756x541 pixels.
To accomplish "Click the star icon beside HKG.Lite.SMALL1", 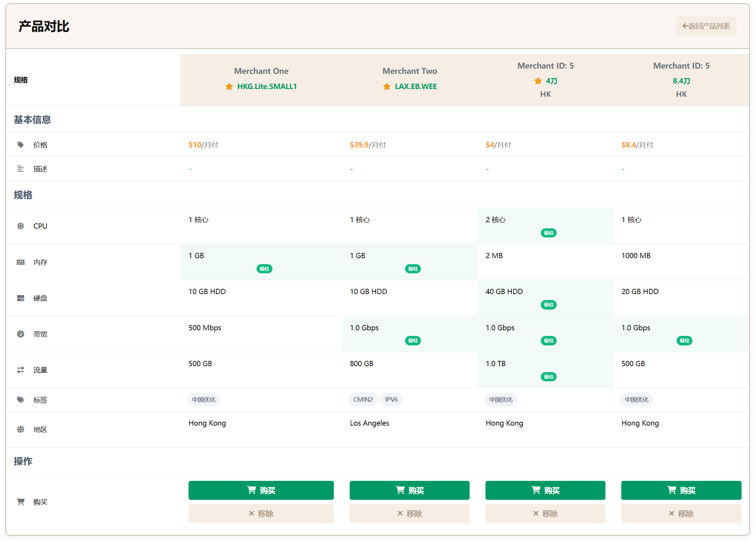I will click(229, 87).
